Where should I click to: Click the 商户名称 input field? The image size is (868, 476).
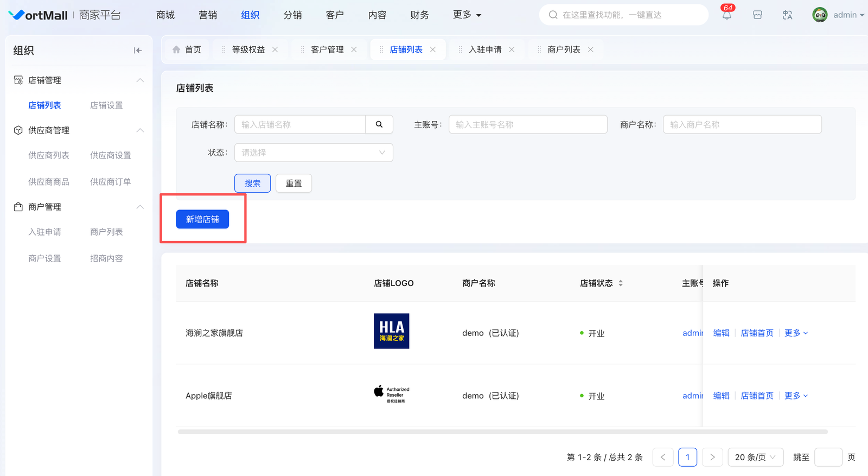pyautogui.click(x=742, y=124)
